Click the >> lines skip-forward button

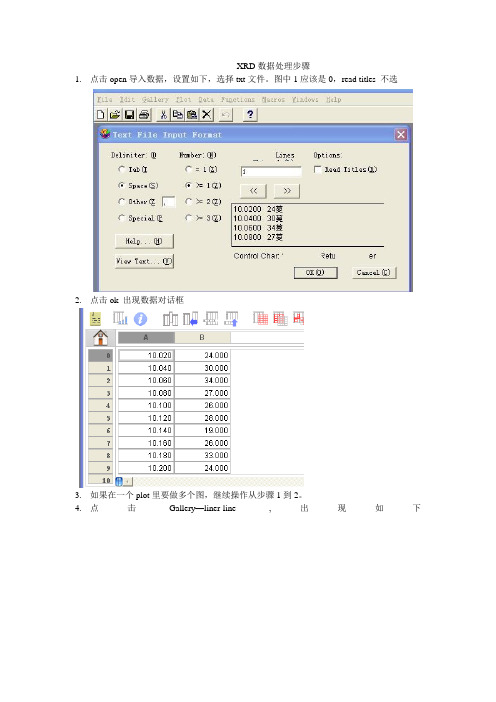tap(287, 191)
